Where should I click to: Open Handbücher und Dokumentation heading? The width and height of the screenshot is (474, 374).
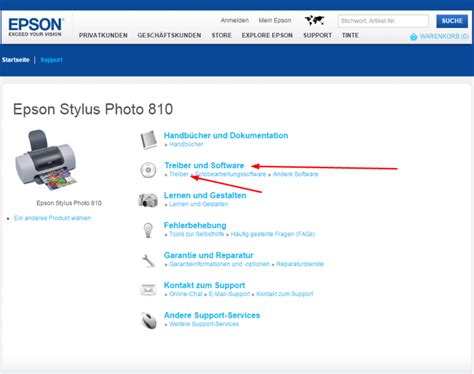[x=226, y=135]
